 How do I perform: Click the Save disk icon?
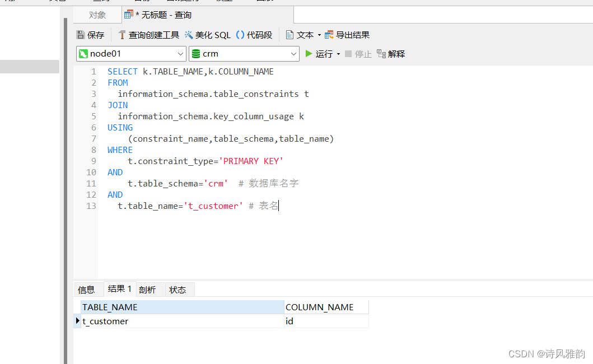tap(81, 35)
